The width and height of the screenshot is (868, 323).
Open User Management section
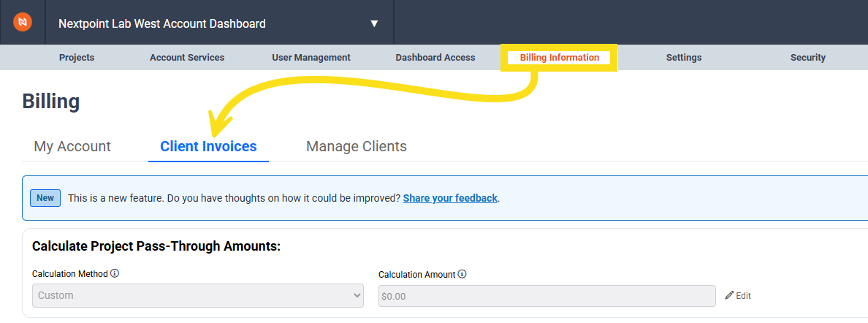pyautogui.click(x=311, y=58)
